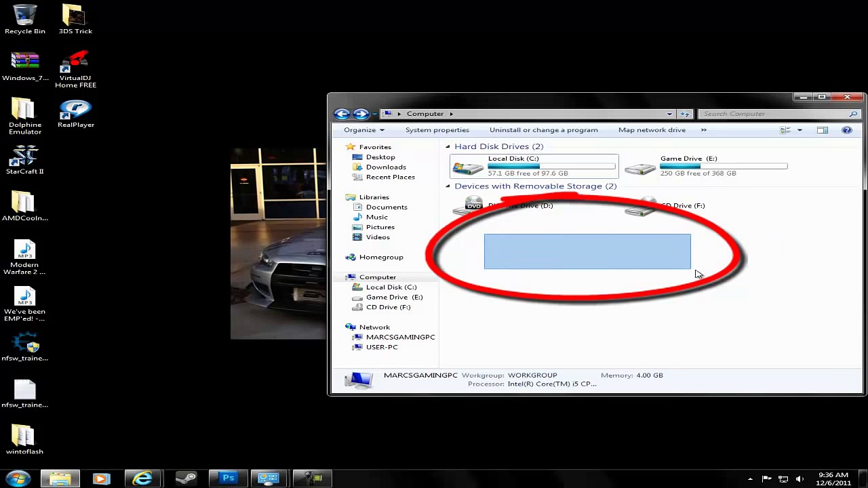868x488 pixels.
Task: Open the Explorer help question mark
Action: tap(846, 130)
